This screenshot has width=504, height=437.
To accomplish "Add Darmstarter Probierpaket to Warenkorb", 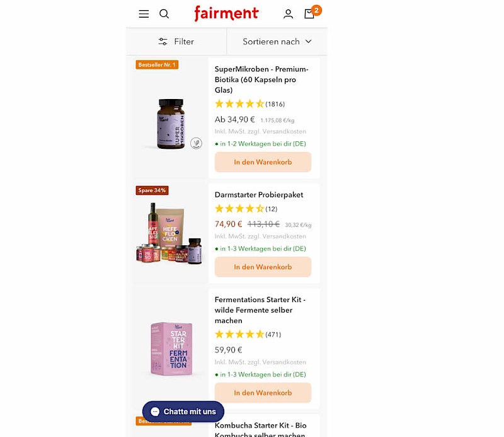I will pyautogui.click(x=263, y=267).
